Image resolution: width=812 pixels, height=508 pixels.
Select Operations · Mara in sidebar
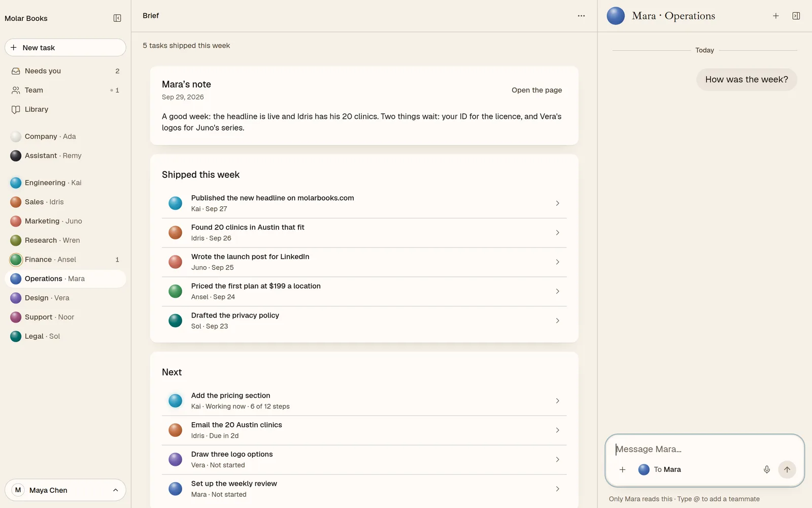coord(65,279)
